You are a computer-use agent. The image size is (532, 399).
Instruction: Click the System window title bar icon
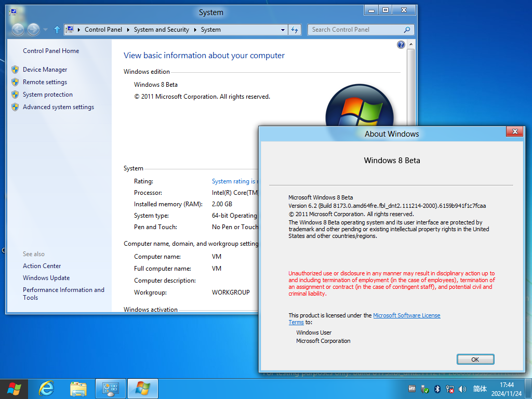pyautogui.click(x=13, y=12)
